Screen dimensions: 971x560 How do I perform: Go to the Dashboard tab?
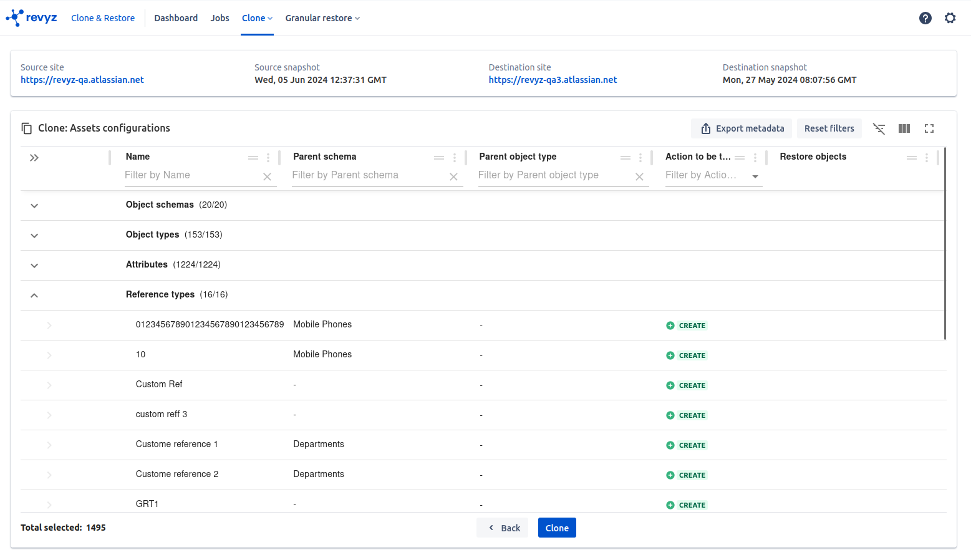[176, 18]
